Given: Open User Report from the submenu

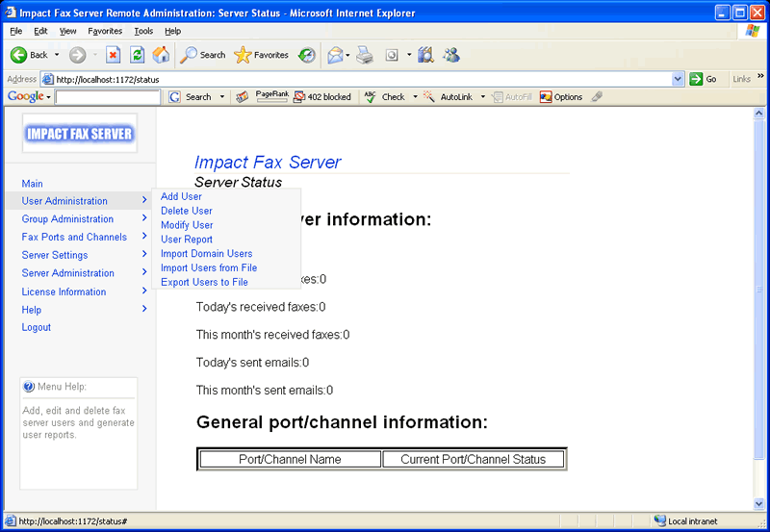Looking at the screenshot, I should point(187,239).
